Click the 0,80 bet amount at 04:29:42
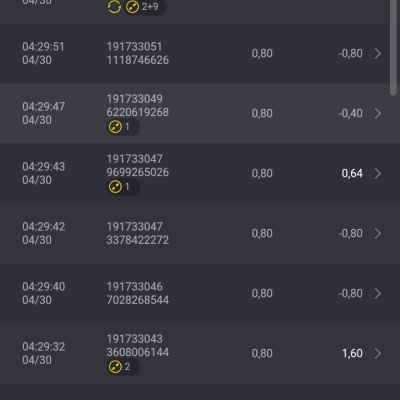This screenshot has height=400, width=400. point(262,233)
